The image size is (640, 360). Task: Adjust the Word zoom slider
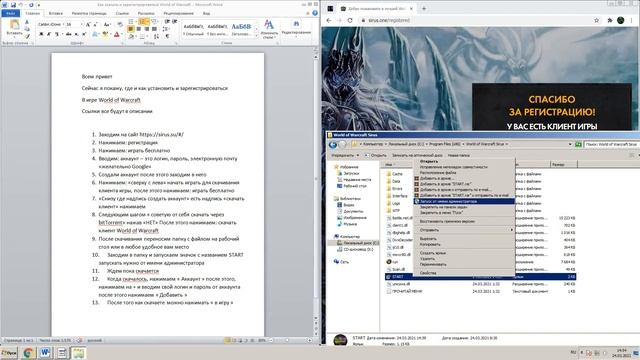point(287,340)
